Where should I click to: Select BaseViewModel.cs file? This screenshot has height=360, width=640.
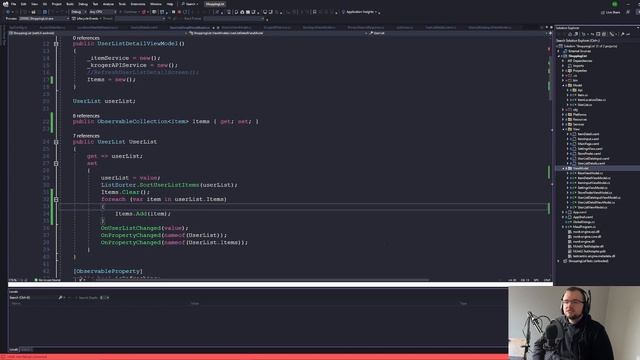pyautogui.click(x=590, y=173)
